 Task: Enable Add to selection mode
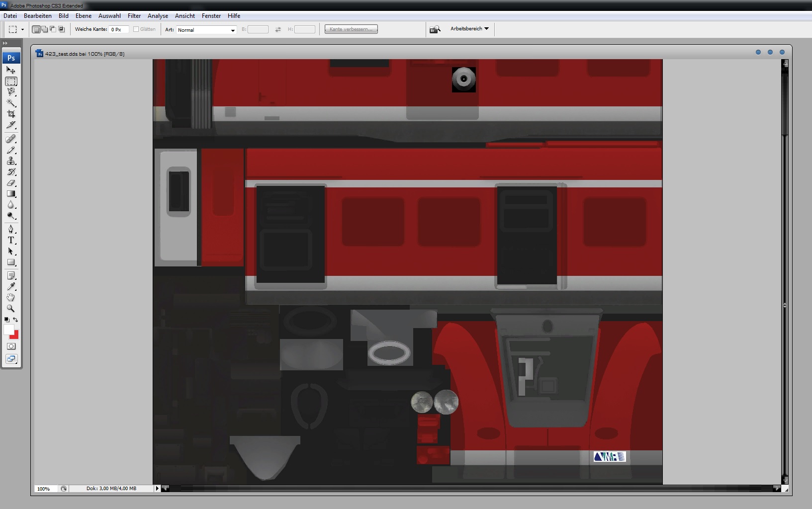coord(45,29)
